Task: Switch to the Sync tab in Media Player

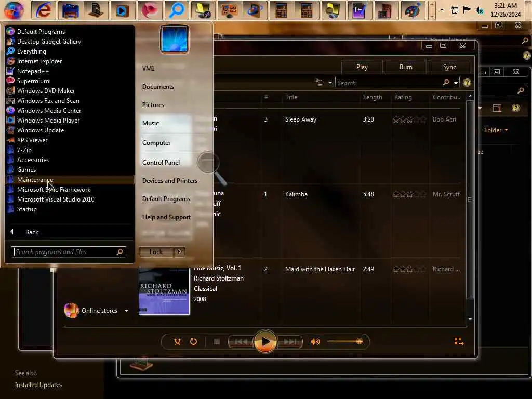Action: coord(449,67)
